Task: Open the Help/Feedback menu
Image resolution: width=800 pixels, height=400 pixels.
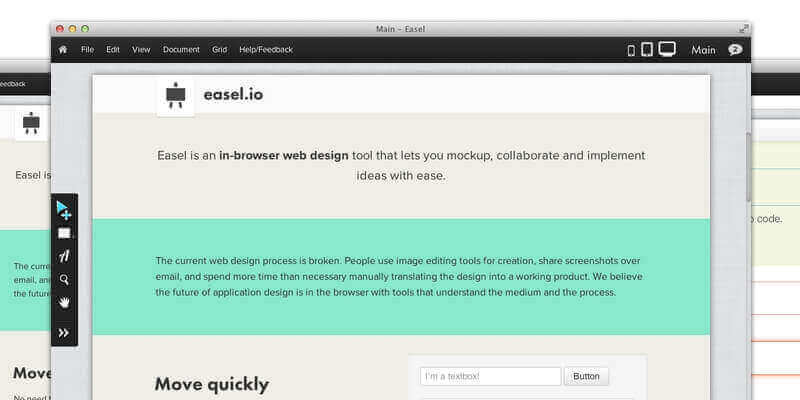Action: [x=266, y=49]
